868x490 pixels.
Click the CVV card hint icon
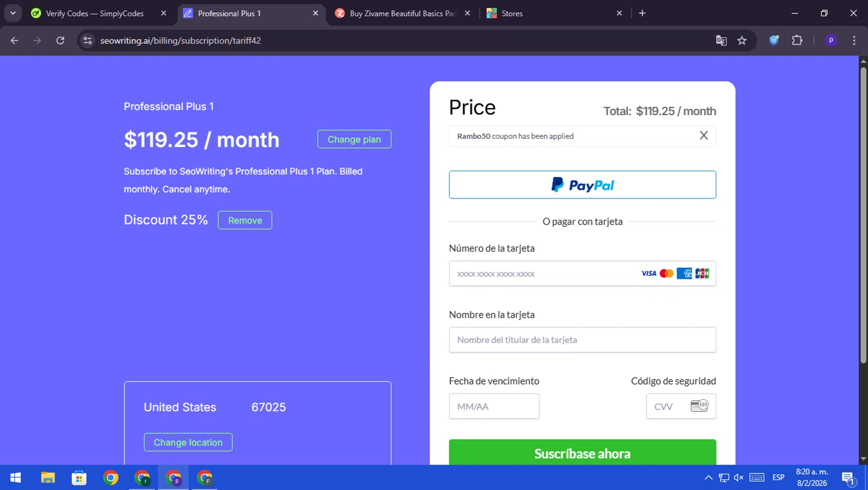coord(699,406)
